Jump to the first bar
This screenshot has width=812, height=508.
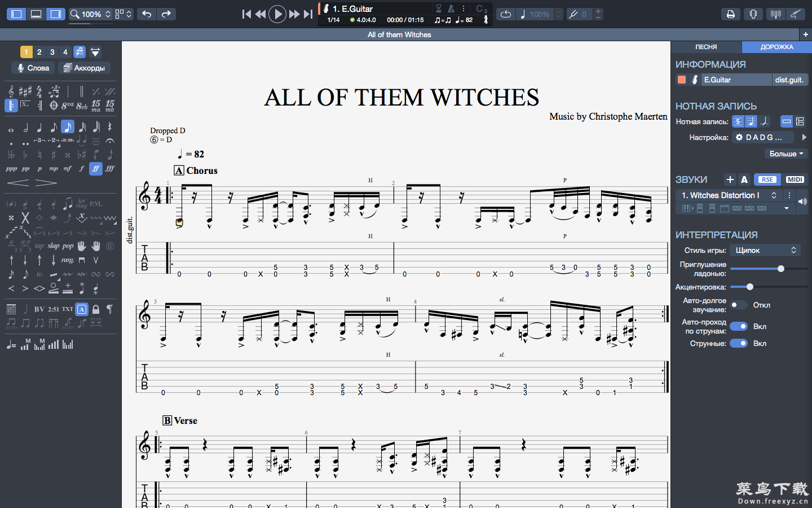246,14
